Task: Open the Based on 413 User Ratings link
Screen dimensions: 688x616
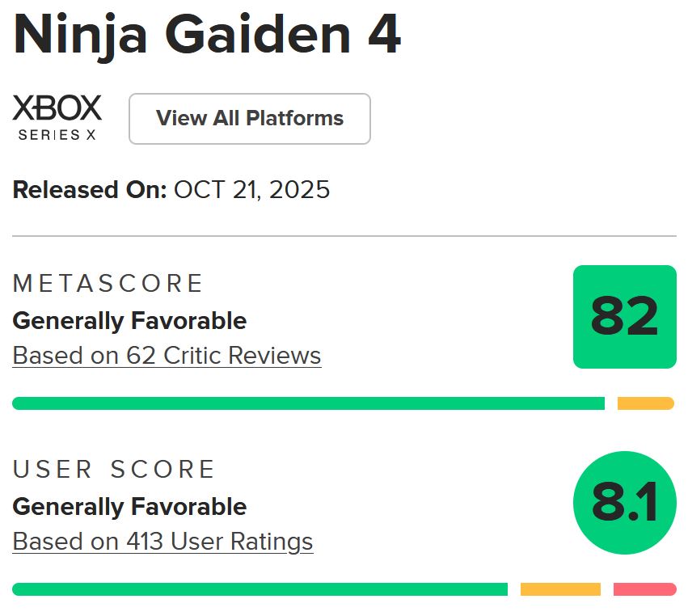Action: click(163, 542)
